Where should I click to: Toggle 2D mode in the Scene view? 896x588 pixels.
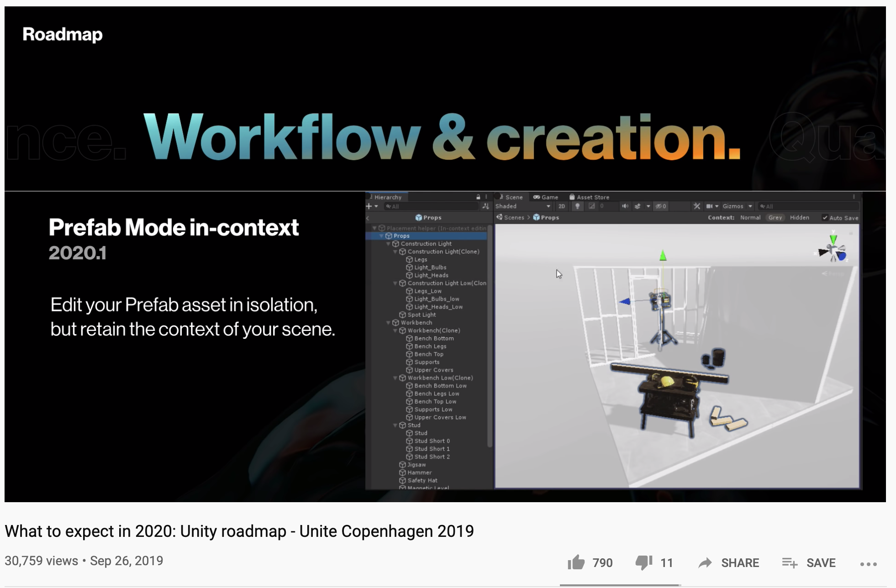coord(562,206)
